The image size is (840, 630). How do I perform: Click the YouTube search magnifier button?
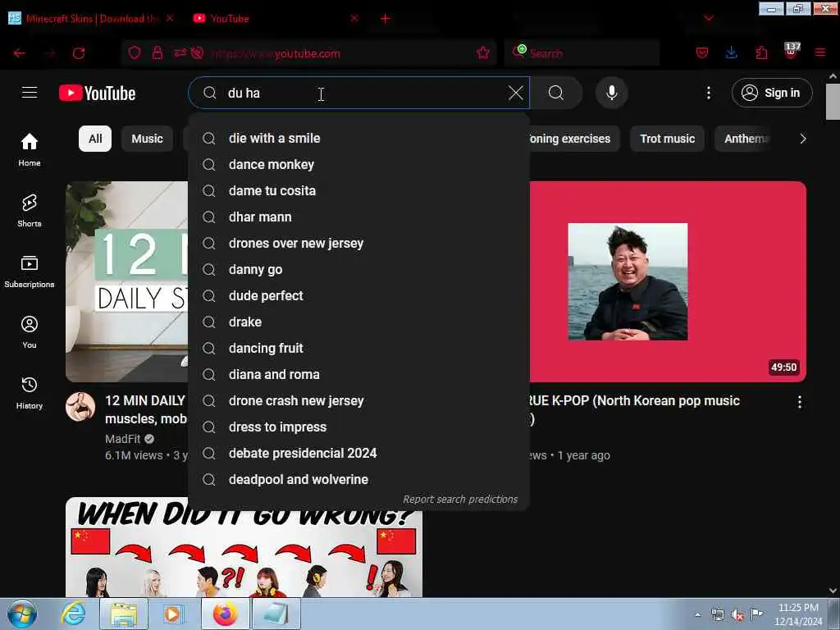coord(556,93)
